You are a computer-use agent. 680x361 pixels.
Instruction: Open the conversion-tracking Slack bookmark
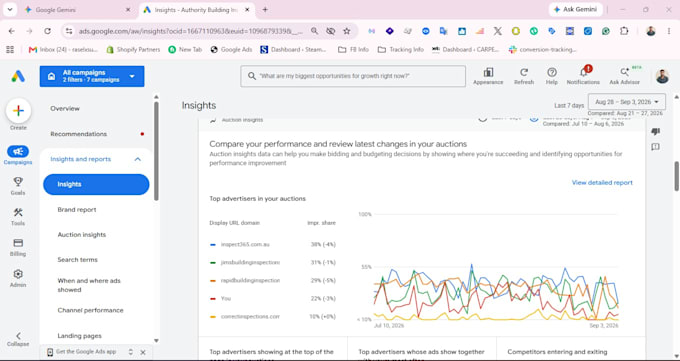(543, 49)
